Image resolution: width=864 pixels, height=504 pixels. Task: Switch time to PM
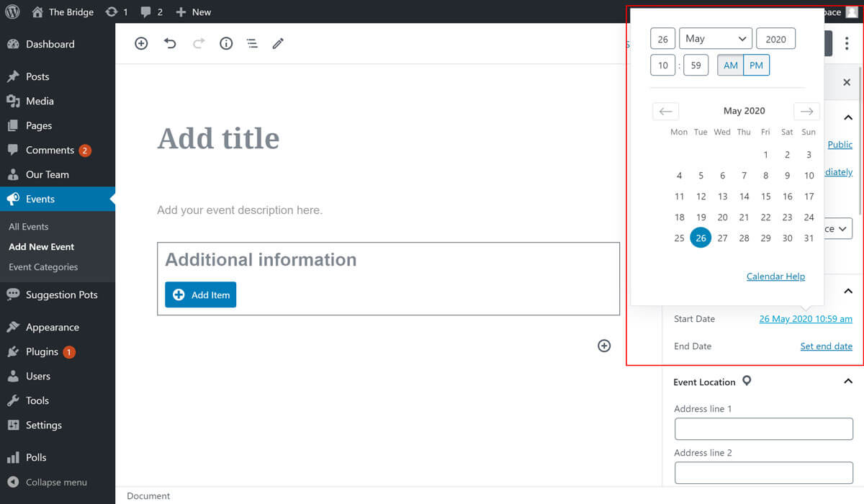pyautogui.click(x=756, y=66)
